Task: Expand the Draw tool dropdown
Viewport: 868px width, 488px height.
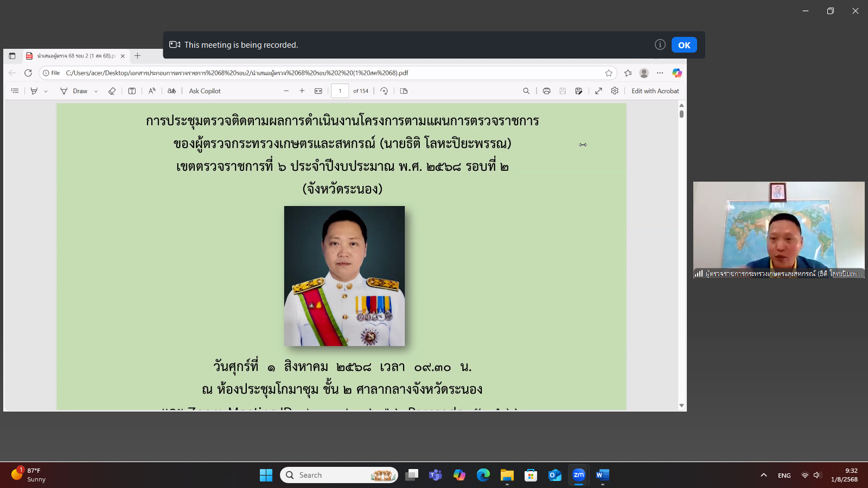Action: (x=96, y=91)
